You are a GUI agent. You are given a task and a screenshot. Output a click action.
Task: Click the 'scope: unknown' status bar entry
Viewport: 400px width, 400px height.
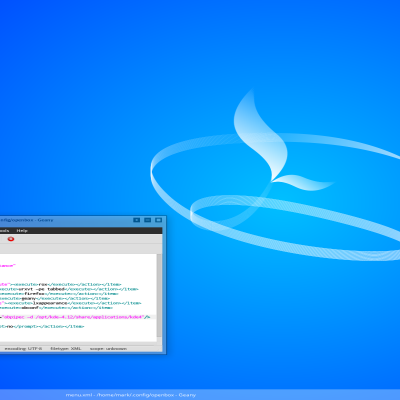coord(108,349)
